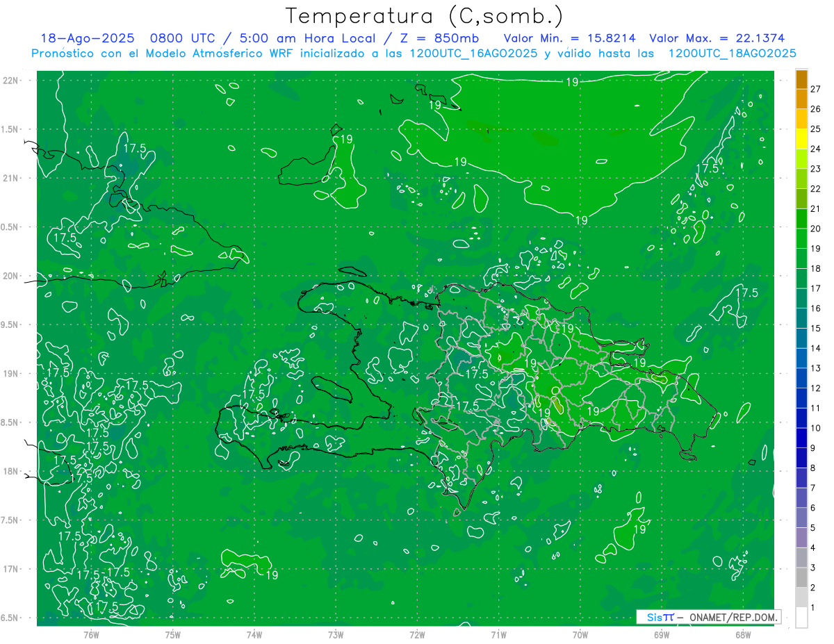Image resolution: width=834 pixels, height=644 pixels.
Task: Click the "27" label on the color scale
Action: click(x=816, y=90)
